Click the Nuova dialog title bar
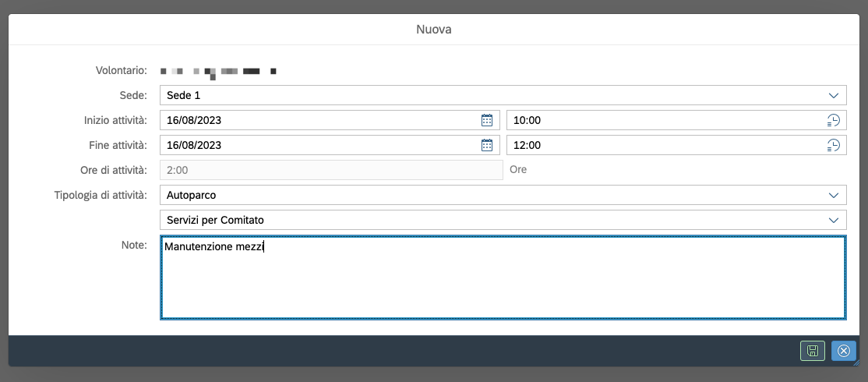Screen dimensions: 868x382 pos(434,30)
